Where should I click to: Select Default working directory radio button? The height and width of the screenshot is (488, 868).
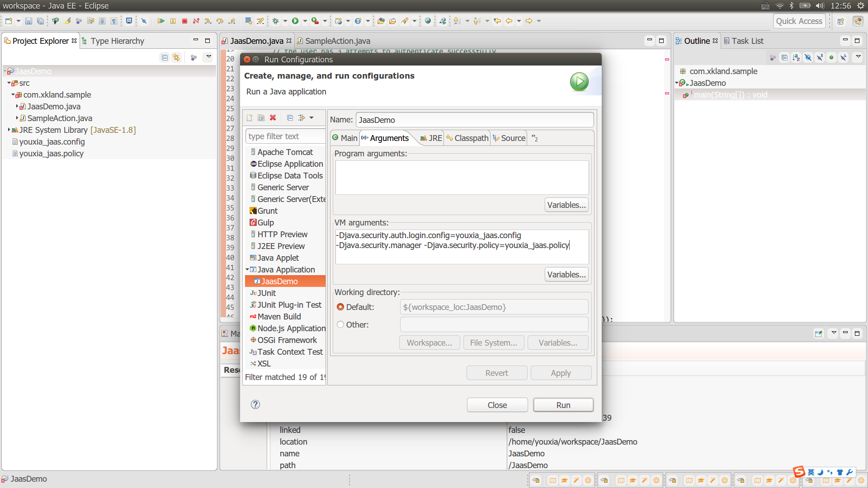coord(340,307)
